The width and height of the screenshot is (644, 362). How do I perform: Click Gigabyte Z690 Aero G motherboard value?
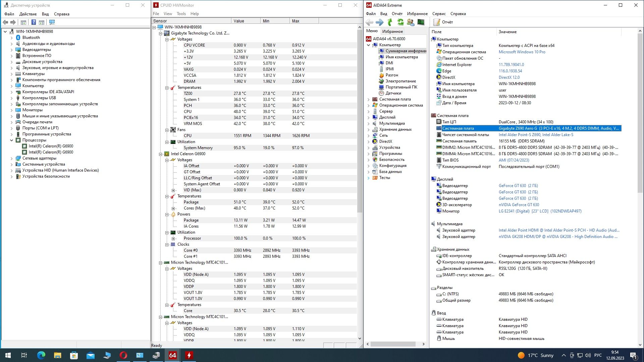(x=558, y=128)
